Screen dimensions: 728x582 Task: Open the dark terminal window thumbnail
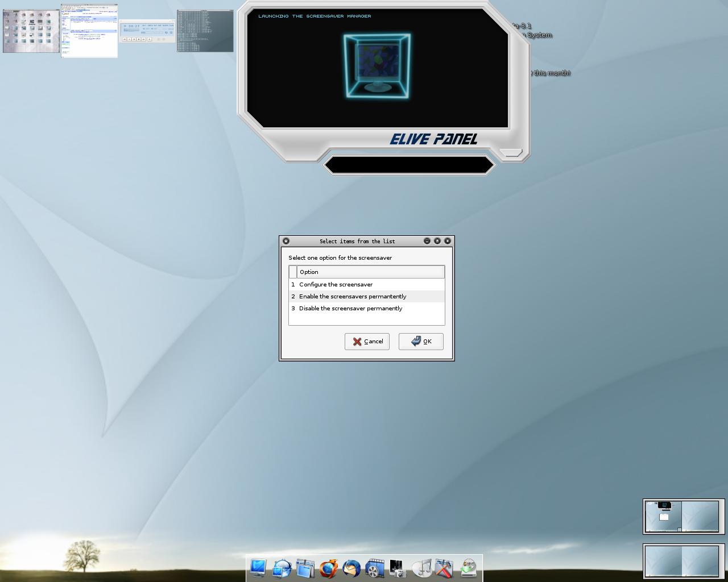205,31
